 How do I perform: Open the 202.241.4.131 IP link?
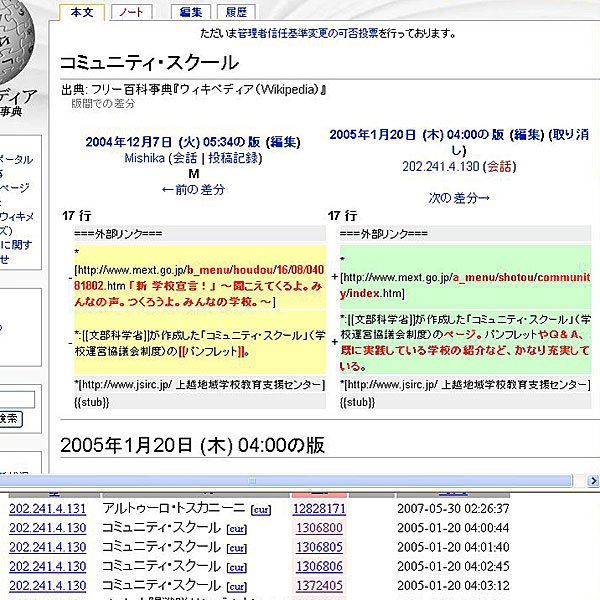[48, 509]
